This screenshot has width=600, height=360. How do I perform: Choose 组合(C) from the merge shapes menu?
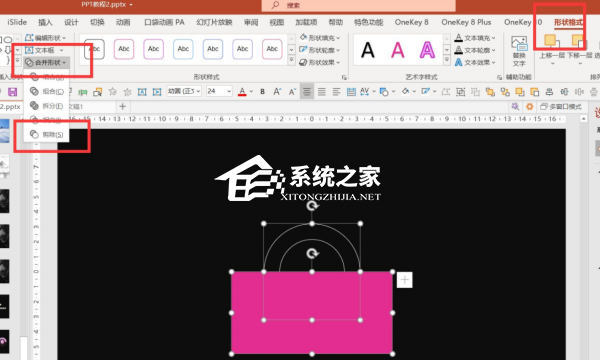point(47,91)
